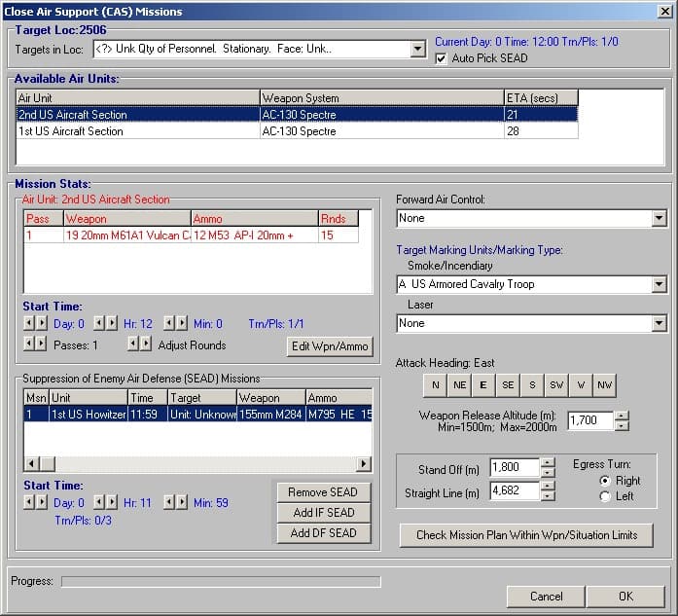
Task: Open Laser marking unit dropdown
Action: [659, 323]
